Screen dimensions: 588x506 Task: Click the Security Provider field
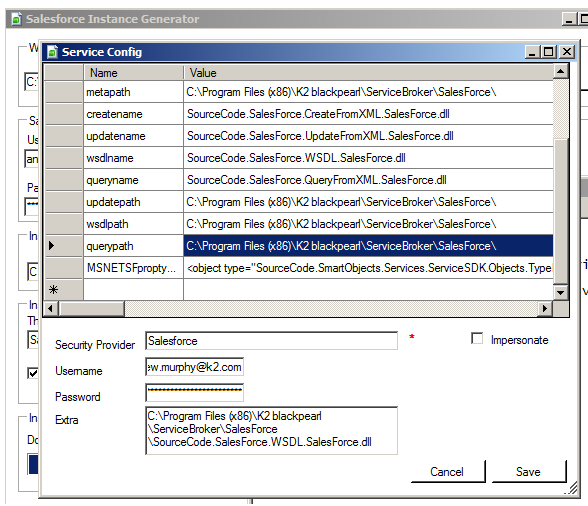pos(272,341)
